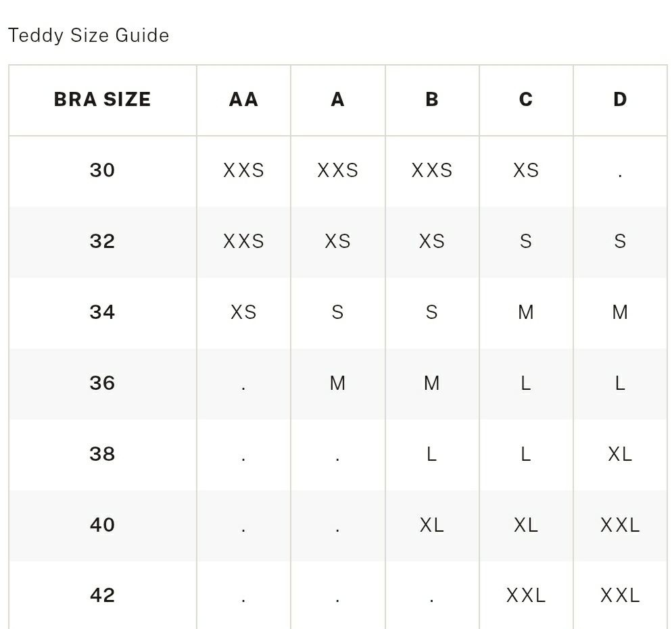Select the XXL cell for 40D

pyautogui.click(x=620, y=525)
